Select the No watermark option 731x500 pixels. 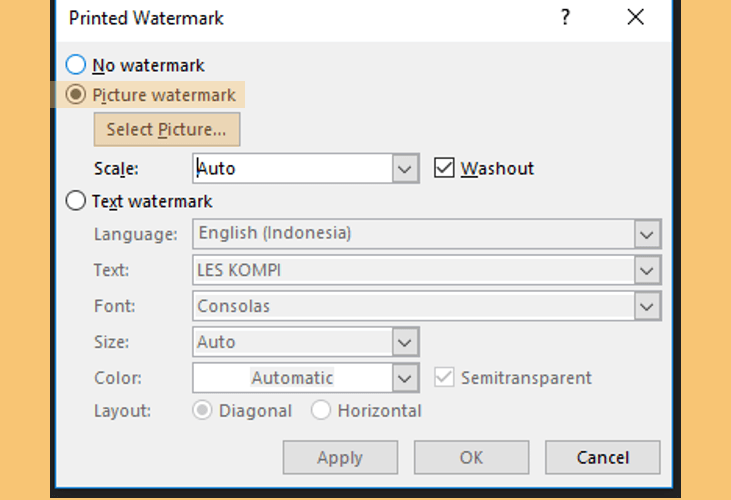pos(76,65)
